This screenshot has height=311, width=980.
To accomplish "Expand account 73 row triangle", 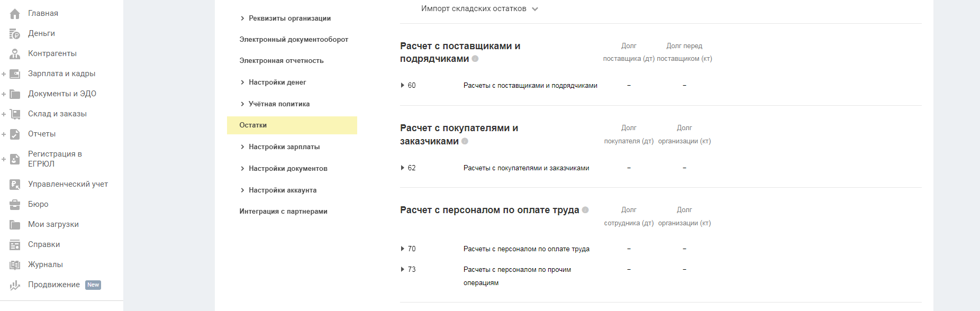I will [403, 269].
